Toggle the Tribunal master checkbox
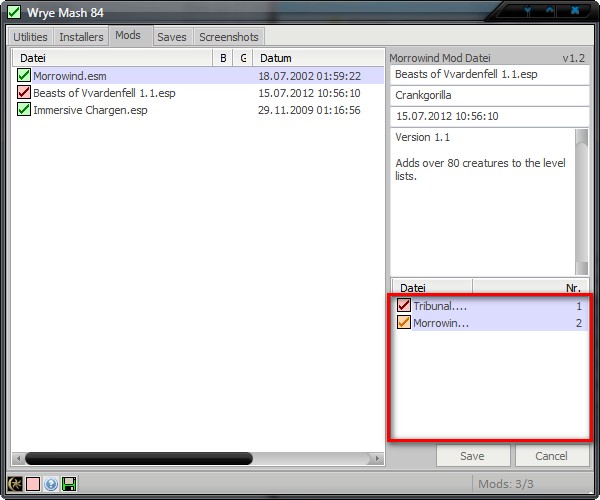Screen dimensions: 600x500 pos(404,306)
